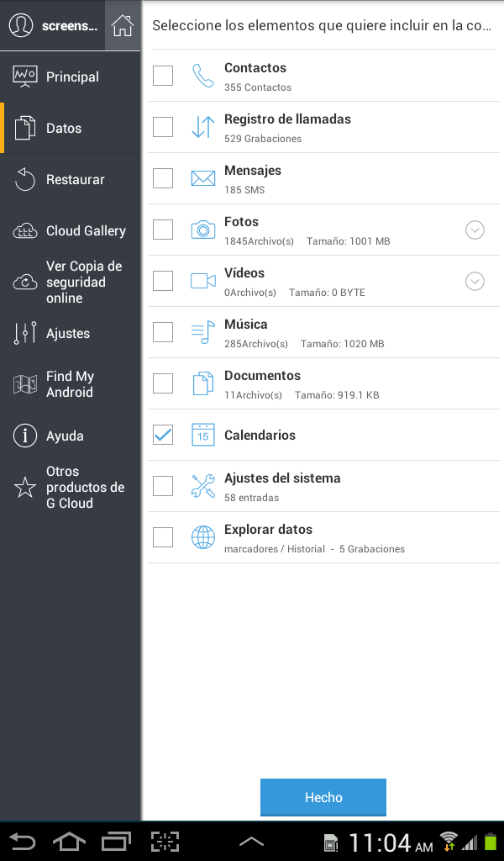
Task: Click the call log up-down arrows icon
Action: pyautogui.click(x=203, y=127)
